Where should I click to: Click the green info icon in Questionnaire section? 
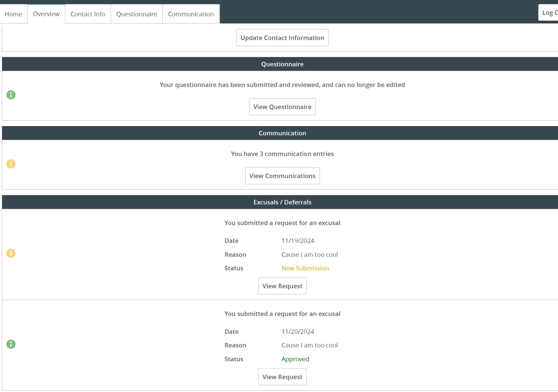coord(11,95)
